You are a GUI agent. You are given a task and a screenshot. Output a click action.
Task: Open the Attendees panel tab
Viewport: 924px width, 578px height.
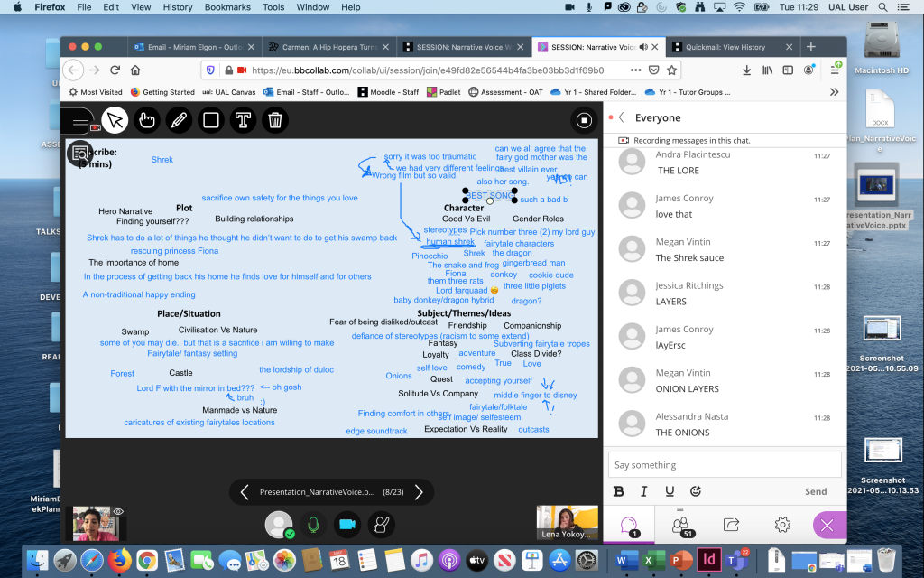point(680,525)
